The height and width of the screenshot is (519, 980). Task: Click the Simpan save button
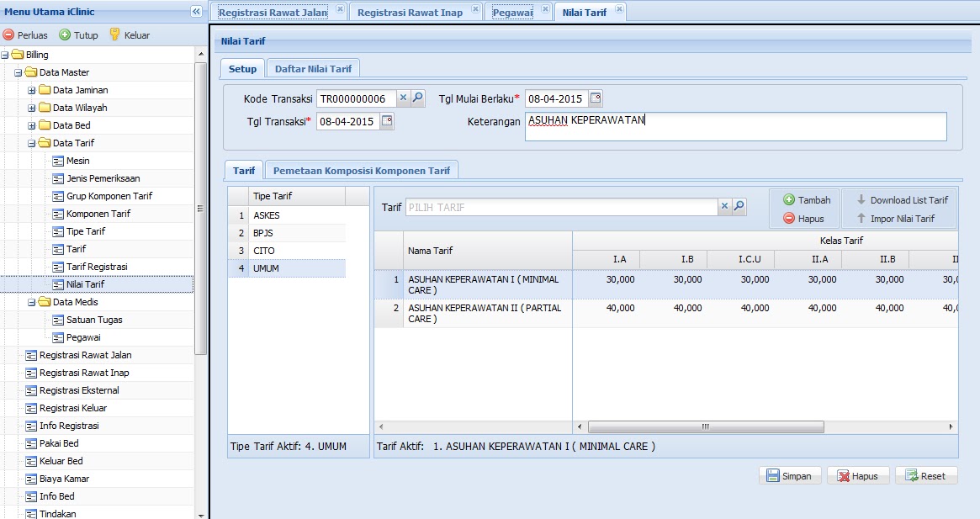[789, 476]
